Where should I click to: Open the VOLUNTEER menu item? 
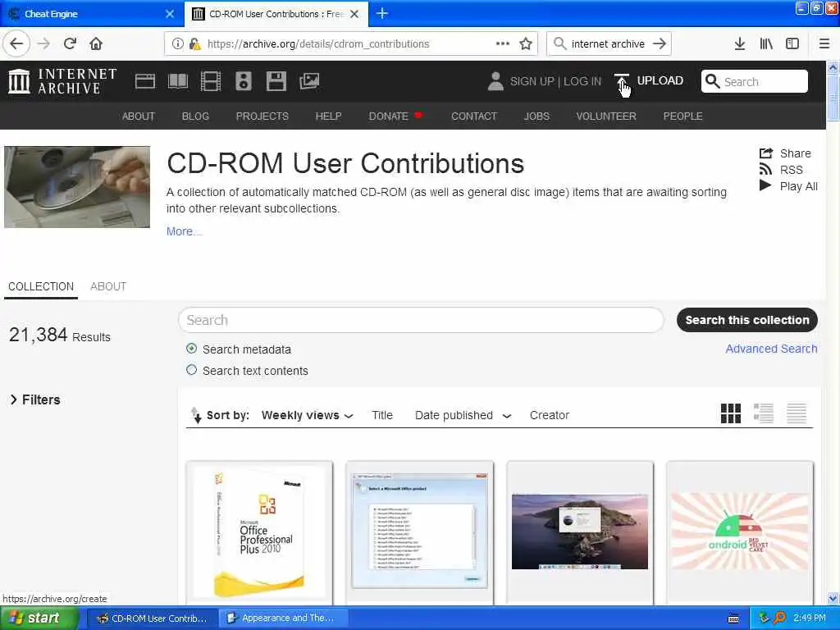(606, 116)
